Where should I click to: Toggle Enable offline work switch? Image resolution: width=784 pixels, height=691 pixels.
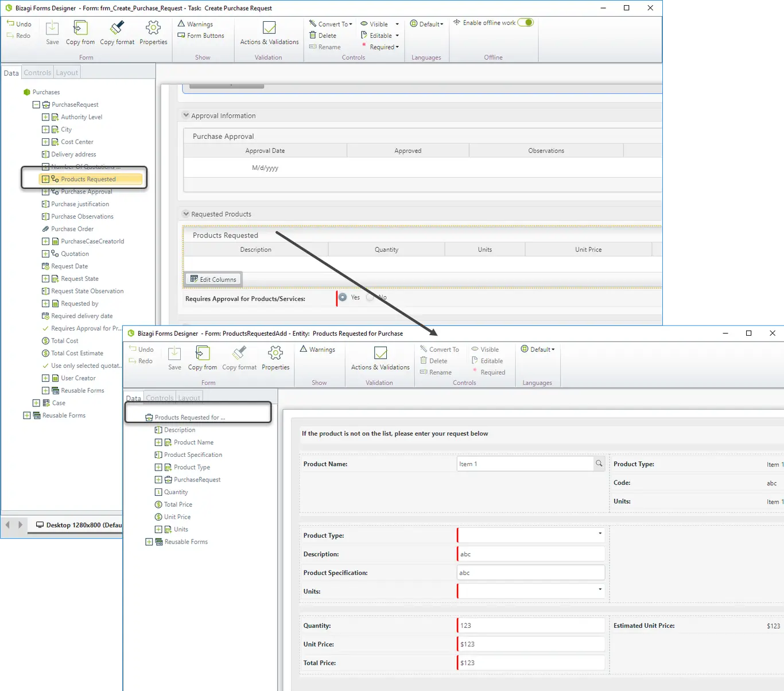[525, 23]
